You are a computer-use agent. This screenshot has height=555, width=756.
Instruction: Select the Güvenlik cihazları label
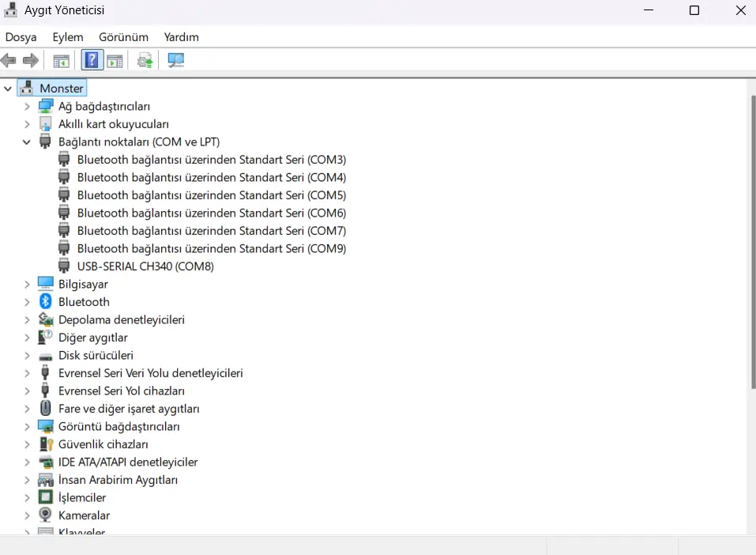pyautogui.click(x=103, y=444)
